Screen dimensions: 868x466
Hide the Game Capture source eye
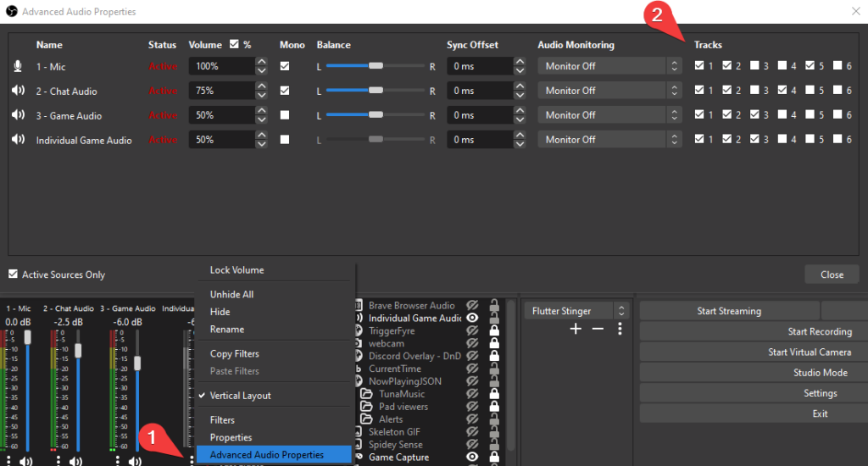472,458
